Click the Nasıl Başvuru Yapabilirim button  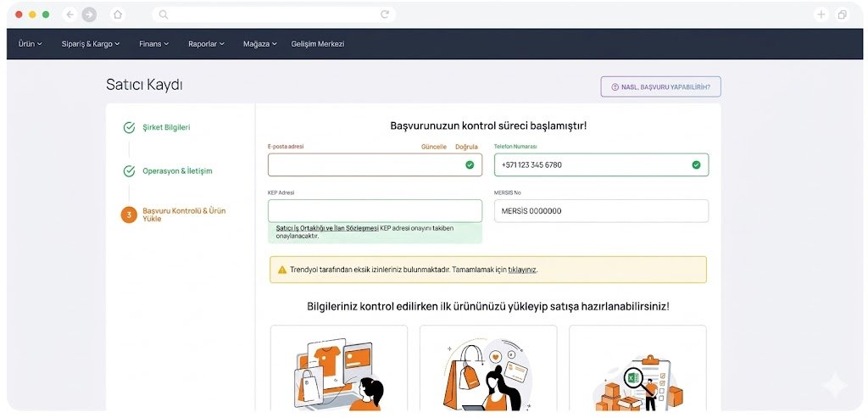(660, 86)
